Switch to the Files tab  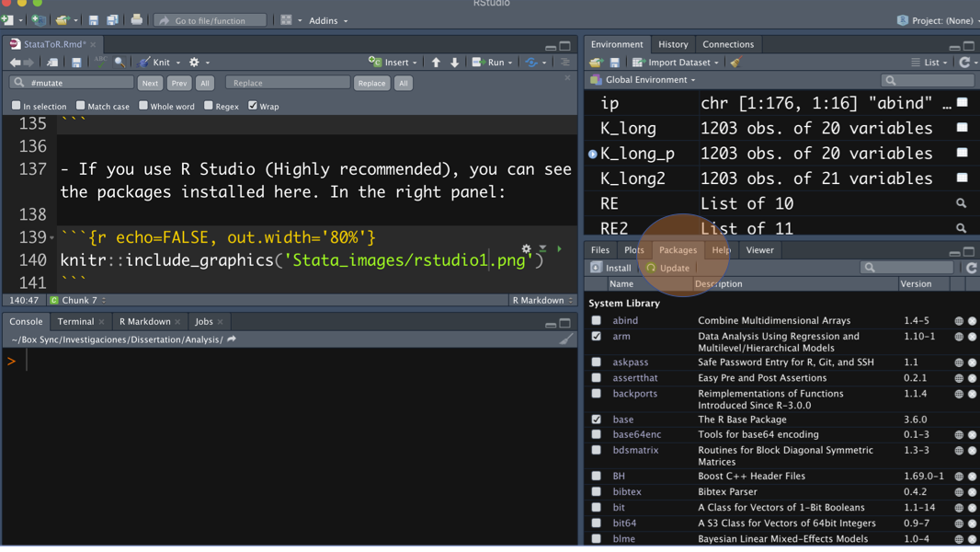tap(600, 250)
